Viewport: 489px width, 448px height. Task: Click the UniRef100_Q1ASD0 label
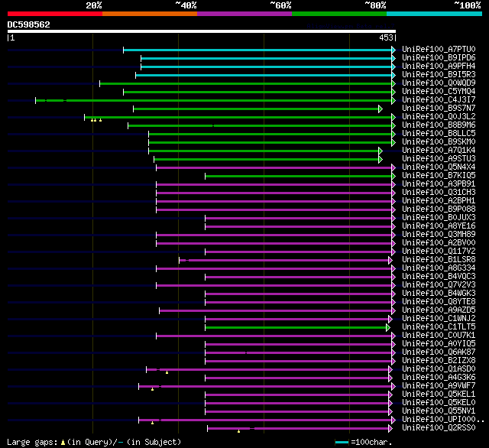(439, 369)
